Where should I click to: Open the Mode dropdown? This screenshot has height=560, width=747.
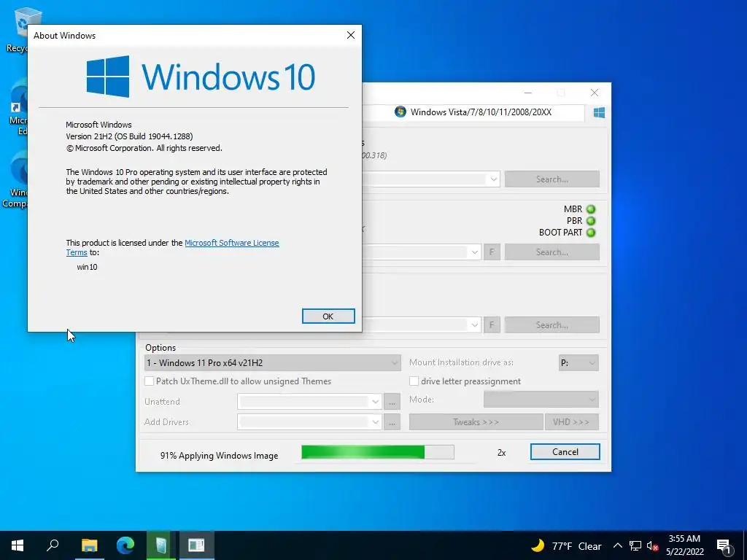541,399
